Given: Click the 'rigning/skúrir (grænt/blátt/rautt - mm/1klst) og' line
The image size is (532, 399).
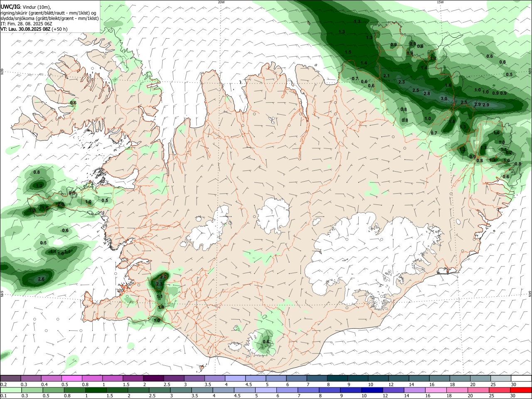Looking at the screenshot, I should [x=48, y=12].
